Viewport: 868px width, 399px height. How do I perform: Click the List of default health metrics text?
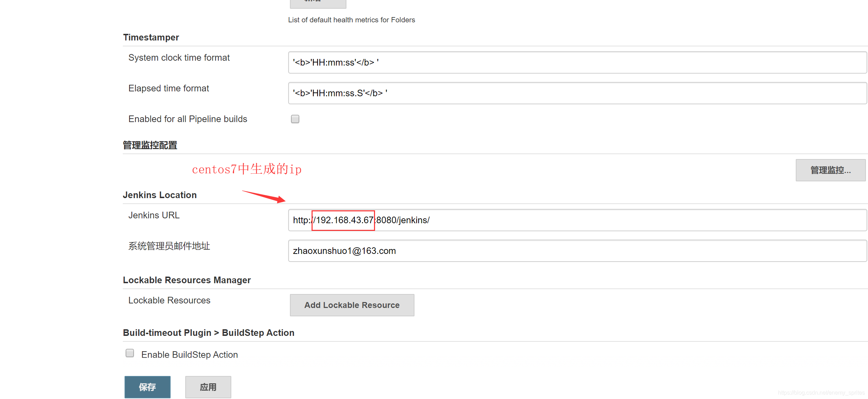pyautogui.click(x=351, y=20)
